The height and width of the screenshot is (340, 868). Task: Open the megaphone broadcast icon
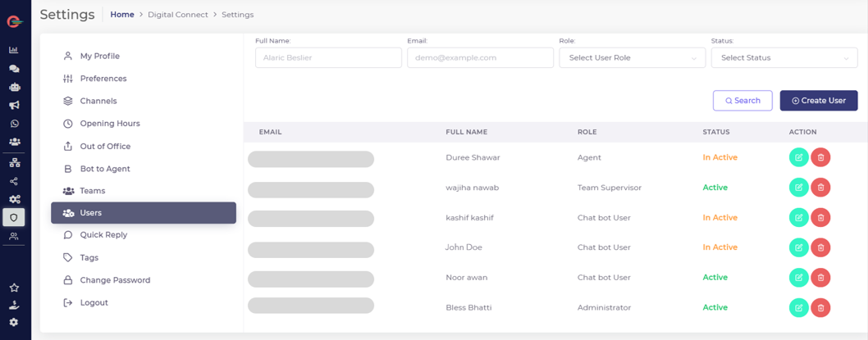14,106
